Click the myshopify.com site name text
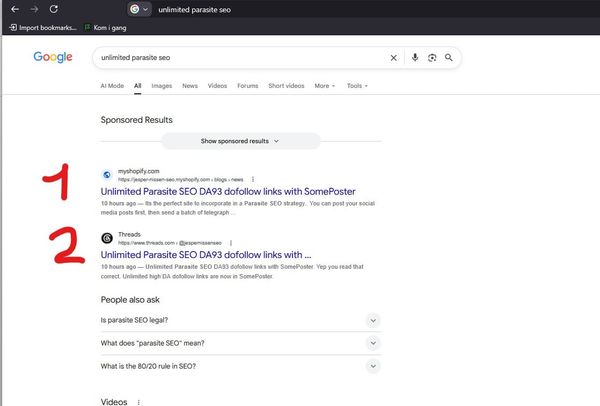 [x=139, y=171]
